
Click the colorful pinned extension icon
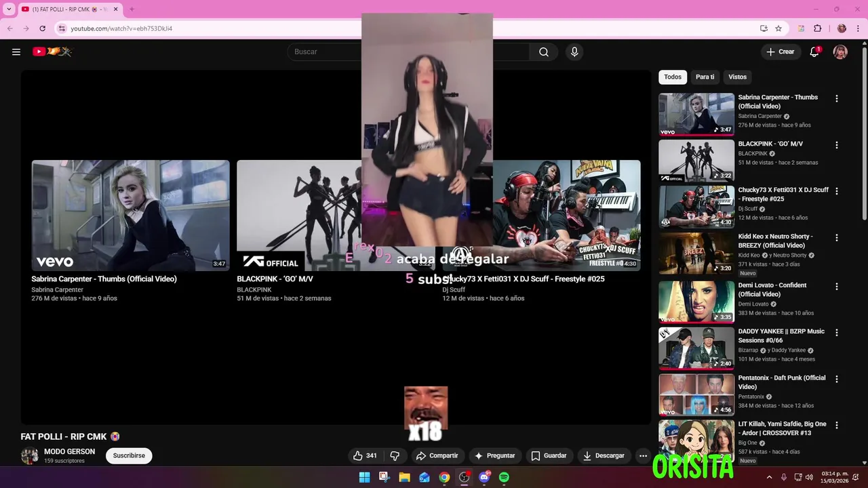point(801,28)
